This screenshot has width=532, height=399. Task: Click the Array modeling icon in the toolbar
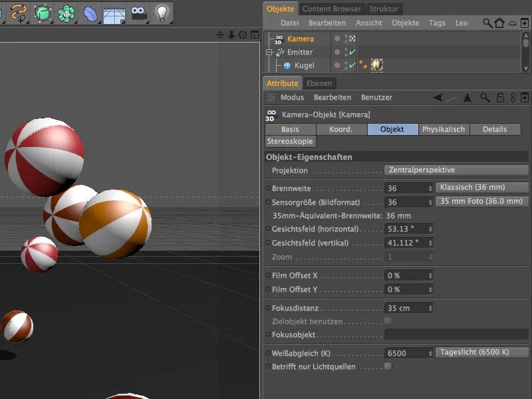point(66,12)
